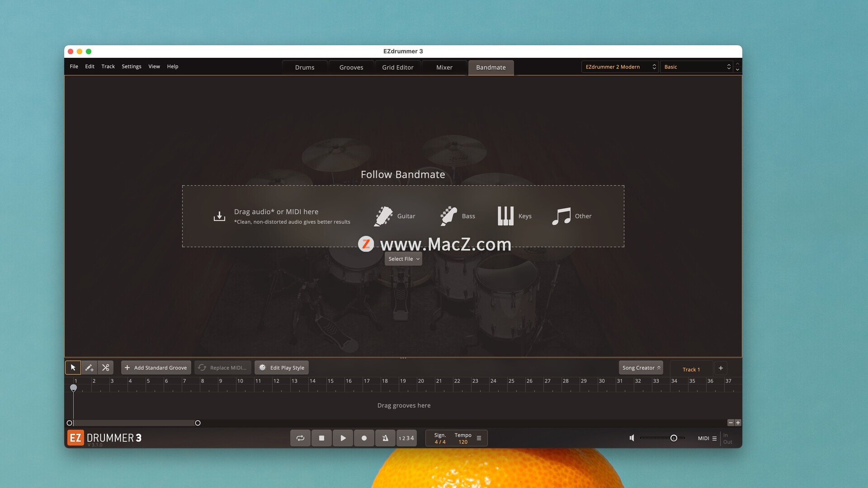Choose the Other music note icon
This screenshot has height=488, width=868.
point(561,216)
